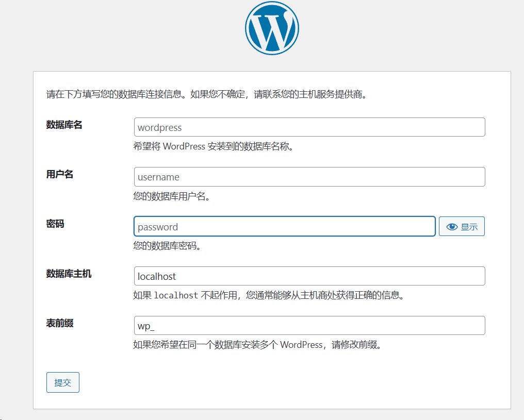Click the 数据库主机 label

coord(69,274)
